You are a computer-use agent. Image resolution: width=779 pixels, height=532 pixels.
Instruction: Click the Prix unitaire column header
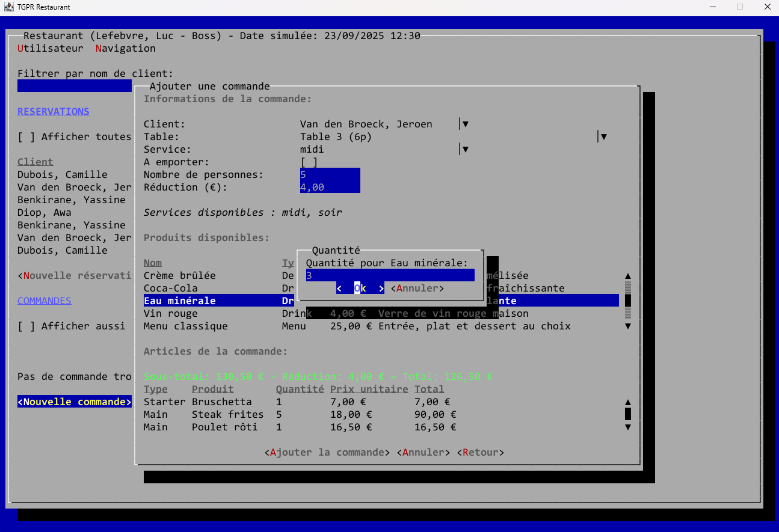click(x=369, y=389)
